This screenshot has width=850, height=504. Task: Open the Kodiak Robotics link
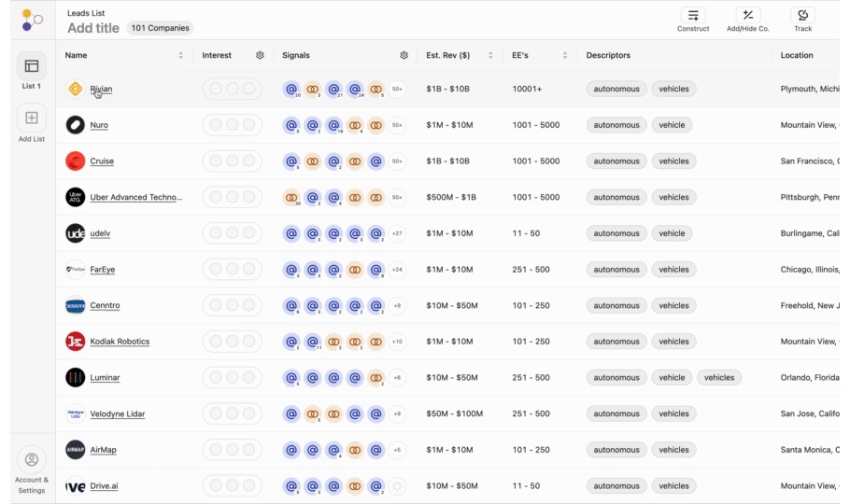coord(120,342)
